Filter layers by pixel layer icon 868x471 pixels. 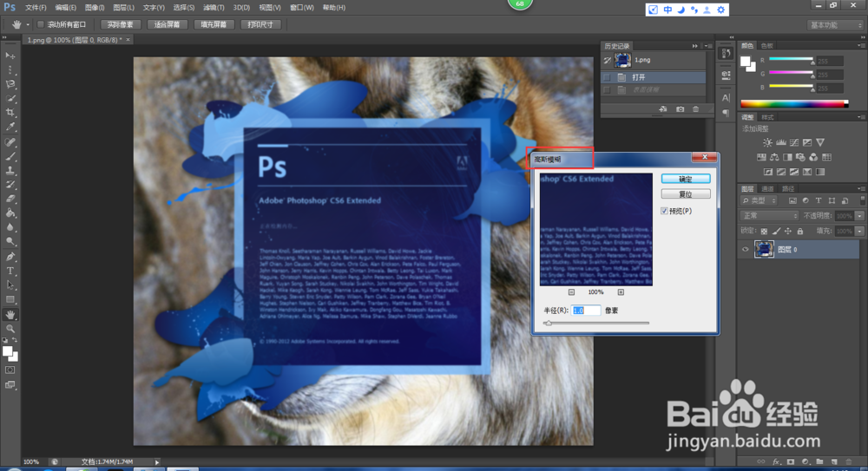coord(792,201)
